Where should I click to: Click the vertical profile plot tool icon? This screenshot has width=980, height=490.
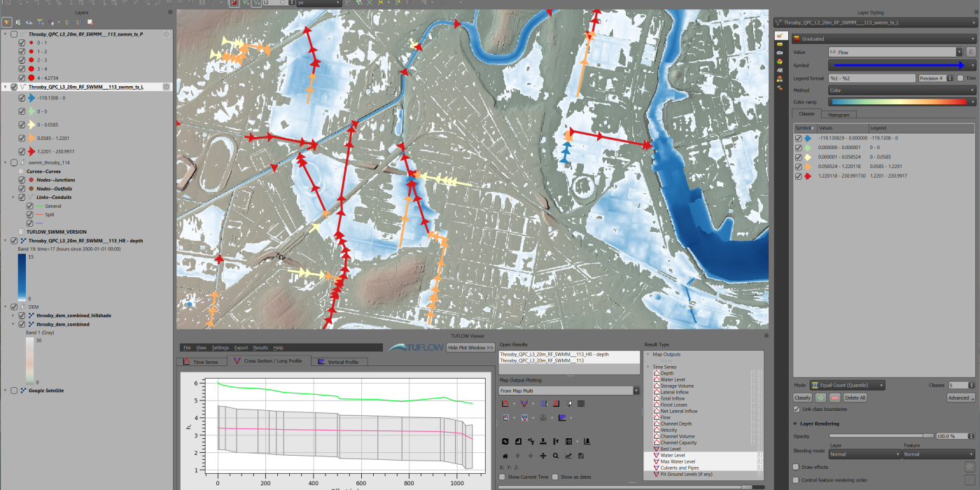[x=562, y=418]
